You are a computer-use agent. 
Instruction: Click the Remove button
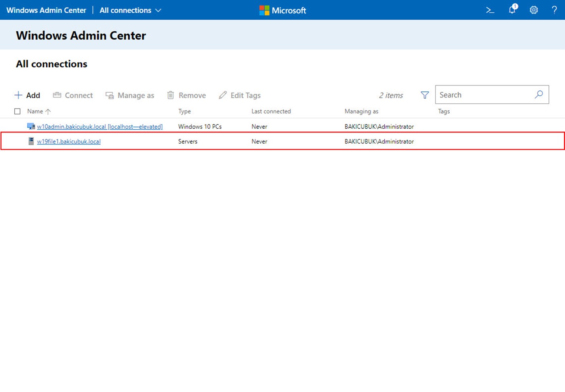(186, 95)
